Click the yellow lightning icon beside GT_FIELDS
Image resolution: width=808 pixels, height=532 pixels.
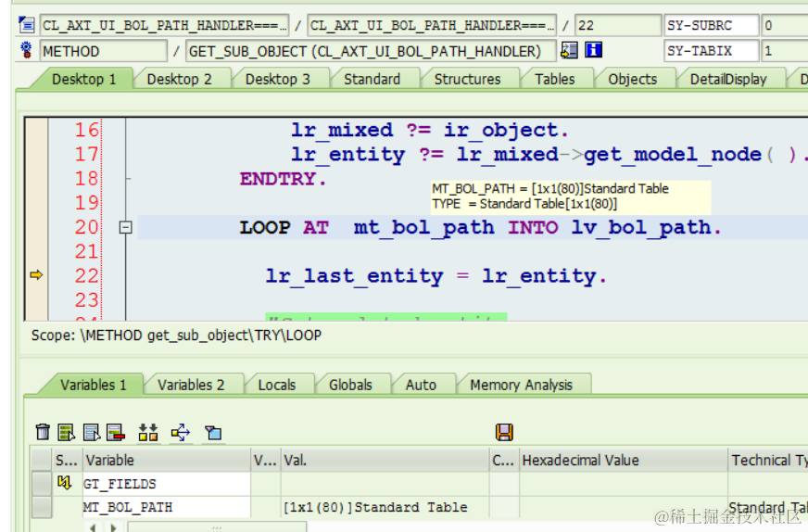[x=65, y=483]
